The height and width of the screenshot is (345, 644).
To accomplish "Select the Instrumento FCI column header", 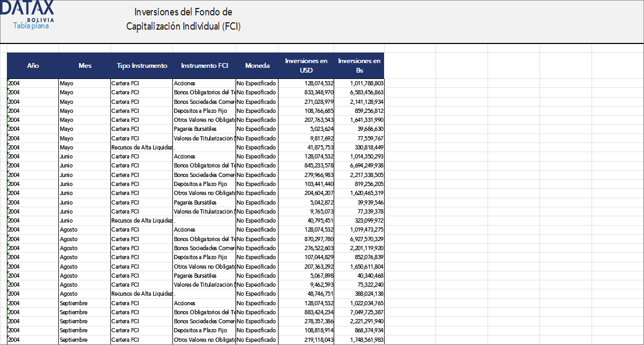I will coord(204,66).
